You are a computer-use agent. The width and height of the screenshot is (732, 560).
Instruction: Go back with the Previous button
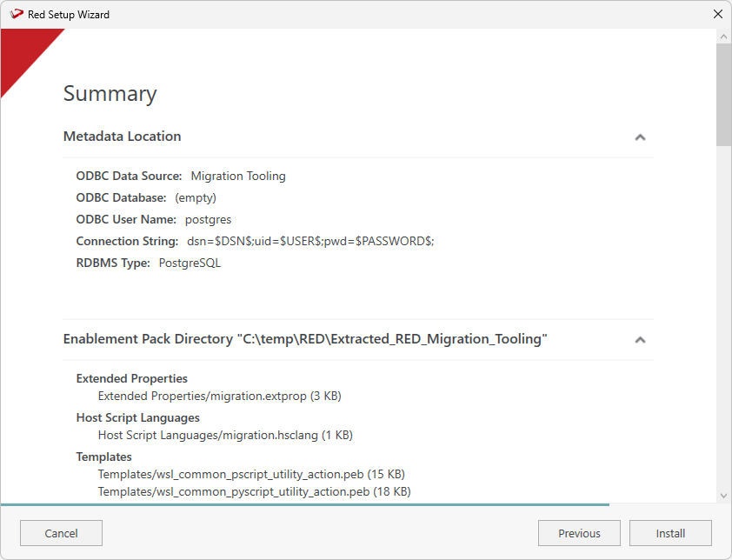(579, 533)
